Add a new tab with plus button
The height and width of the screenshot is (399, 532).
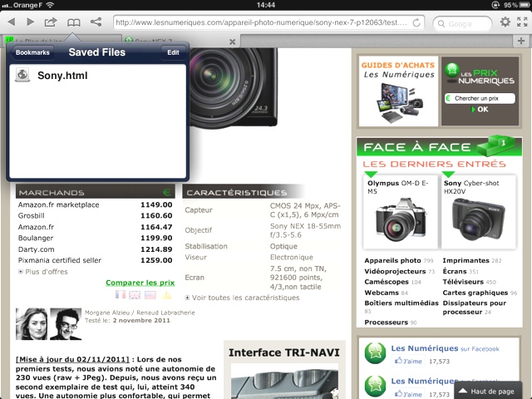click(523, 40)
